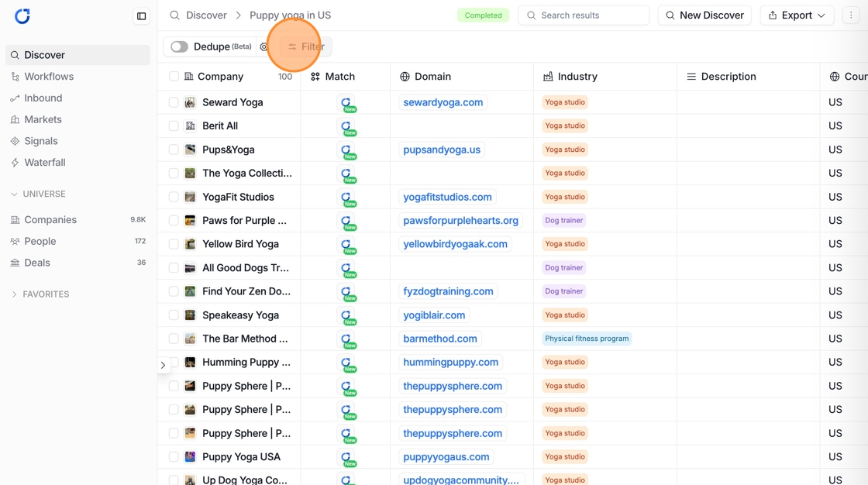868x485 pixels.
Task: Open the Export dropdown
Action: (x=797, y=15)
